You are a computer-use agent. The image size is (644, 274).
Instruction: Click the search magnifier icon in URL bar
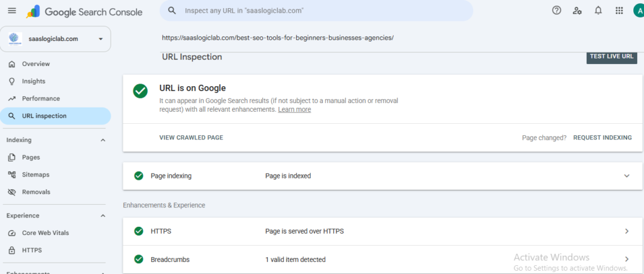tap(172, 11)
